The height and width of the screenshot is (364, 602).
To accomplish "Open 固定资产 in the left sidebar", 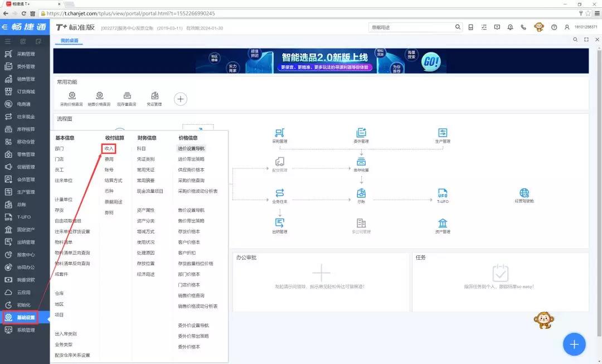I will click(25, 230).
